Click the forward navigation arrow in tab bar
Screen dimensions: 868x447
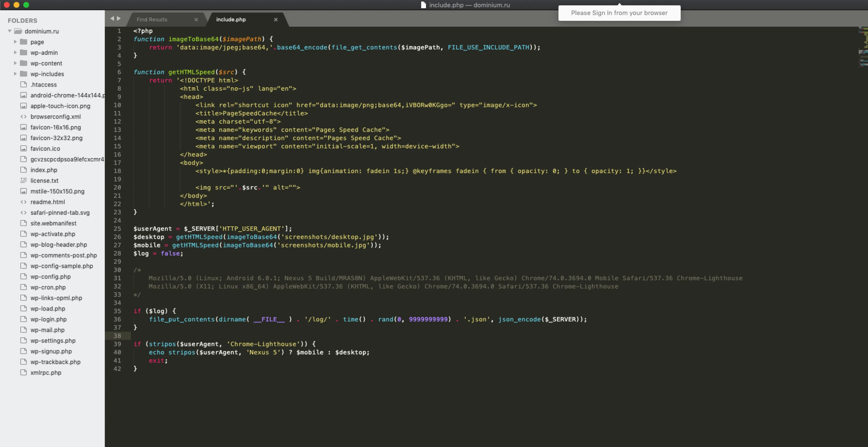(119, 18)
